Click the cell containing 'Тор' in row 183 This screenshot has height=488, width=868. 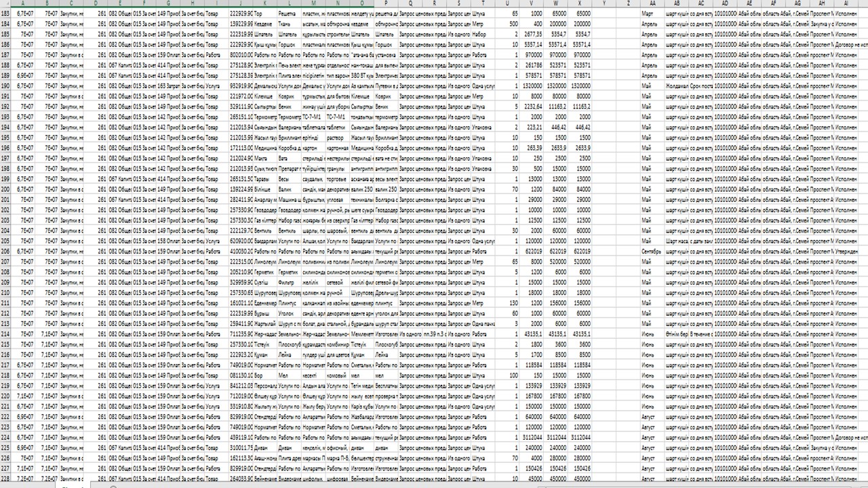[x=265, y=13]
